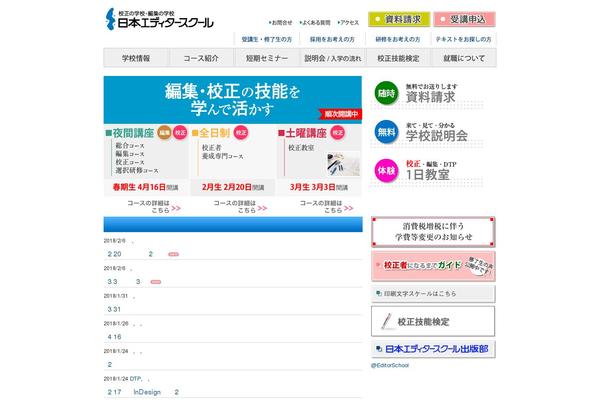Open course details link under 土曜講座

(x=326, y=206)
